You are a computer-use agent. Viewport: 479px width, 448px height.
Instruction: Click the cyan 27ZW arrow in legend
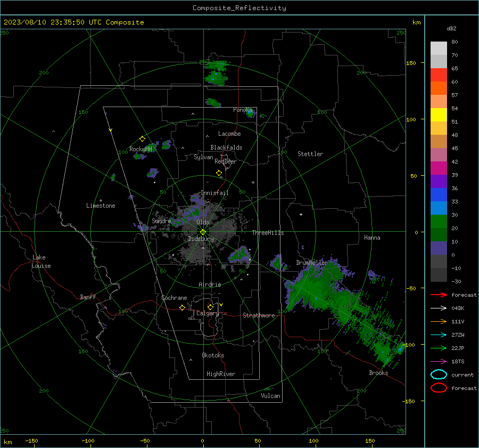pos(439,335)
